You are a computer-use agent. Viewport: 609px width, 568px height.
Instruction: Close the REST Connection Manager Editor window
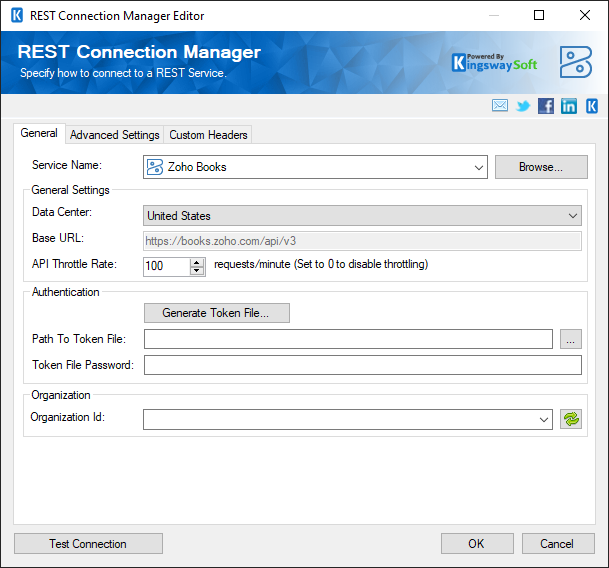point(585,15)
